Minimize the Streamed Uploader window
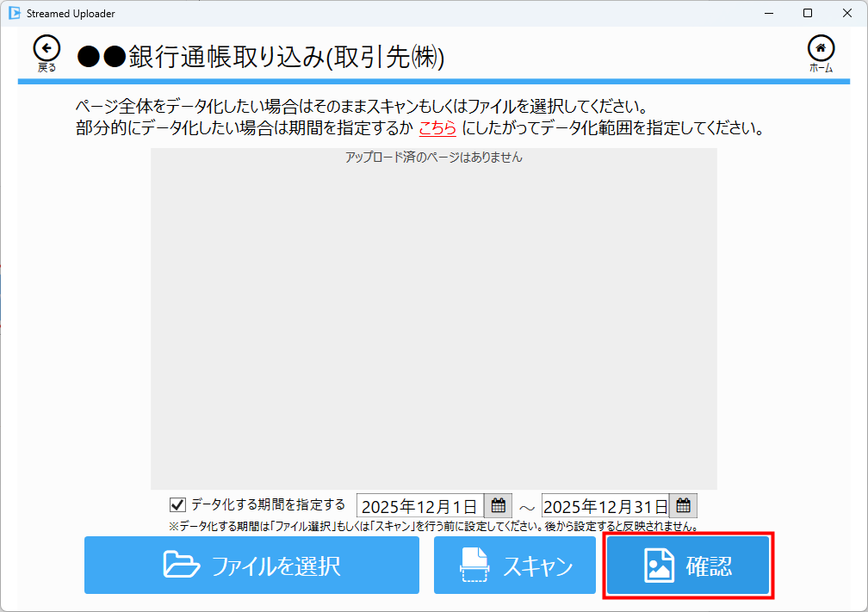The height and width of the screenshot is (612, 868). click(768, 13)
